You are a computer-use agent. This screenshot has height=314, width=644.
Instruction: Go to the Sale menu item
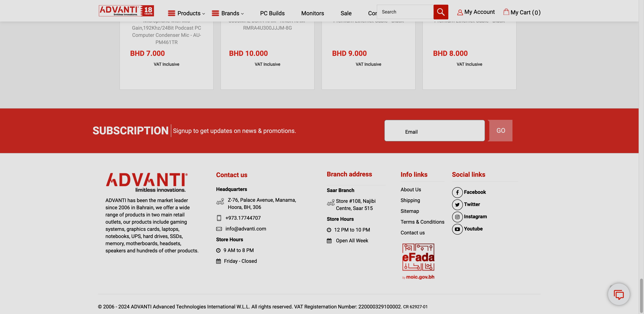coord(346,13)
